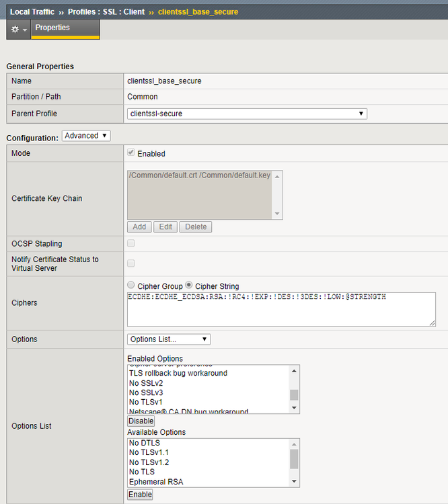
Task: Open the Configuration Advanced dropdown
Action: coord(85,136)
